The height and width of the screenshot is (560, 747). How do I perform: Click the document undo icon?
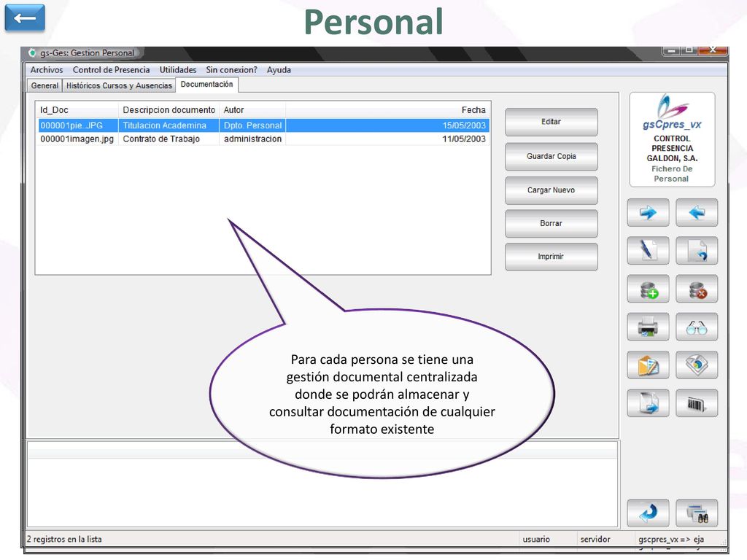[697, 251]
